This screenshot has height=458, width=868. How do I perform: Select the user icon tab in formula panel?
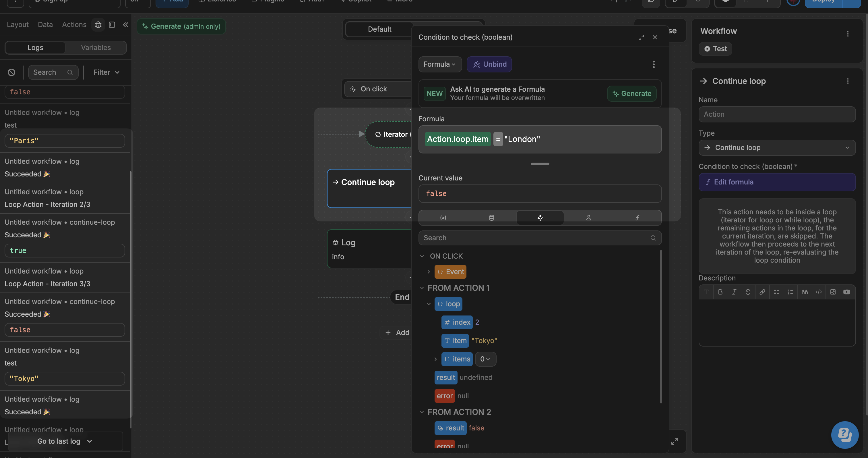point(588,218)
